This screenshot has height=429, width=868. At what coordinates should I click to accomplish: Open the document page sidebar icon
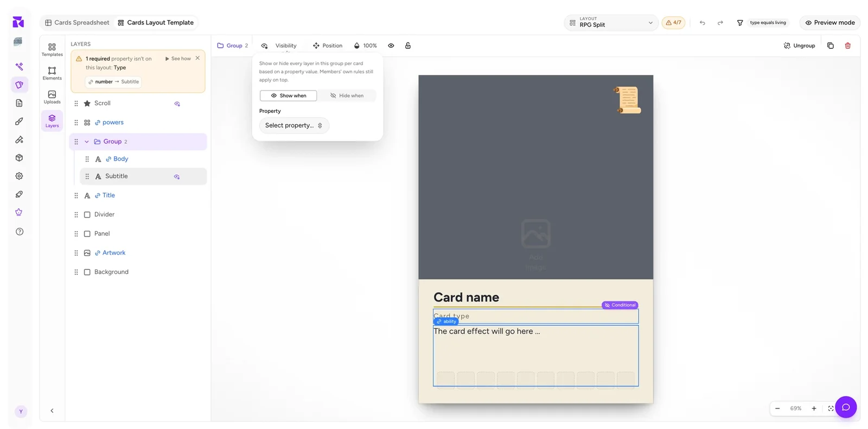tap(19, 103)
